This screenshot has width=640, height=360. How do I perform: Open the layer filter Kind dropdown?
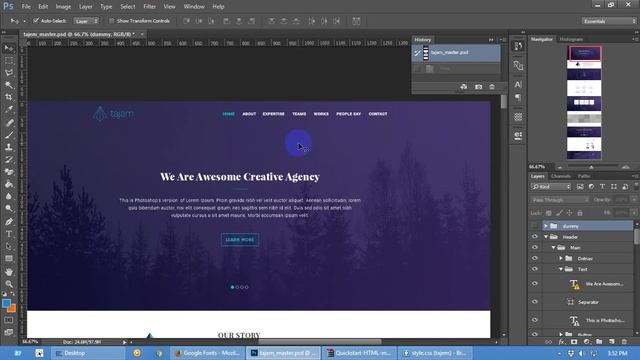[551, 187]
